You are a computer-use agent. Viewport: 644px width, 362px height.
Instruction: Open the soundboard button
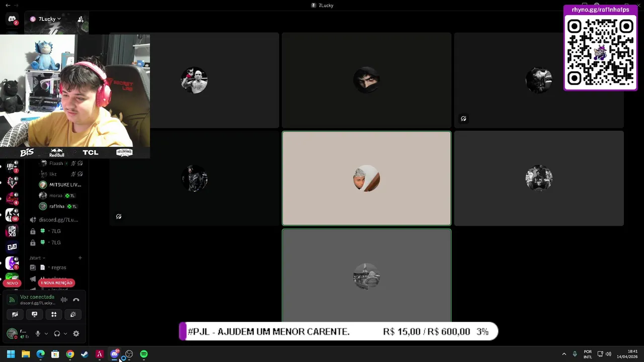pyautogui.click(x=73, y=314)
